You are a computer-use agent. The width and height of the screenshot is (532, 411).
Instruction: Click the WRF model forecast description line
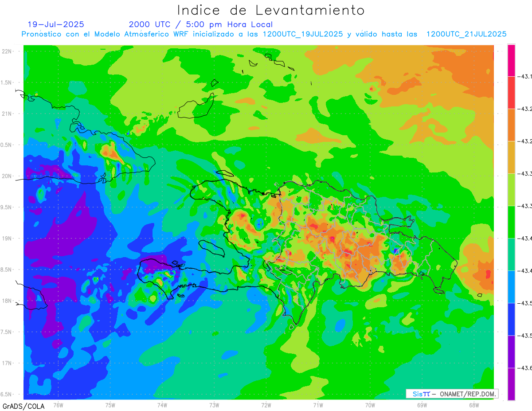[264, 34]
